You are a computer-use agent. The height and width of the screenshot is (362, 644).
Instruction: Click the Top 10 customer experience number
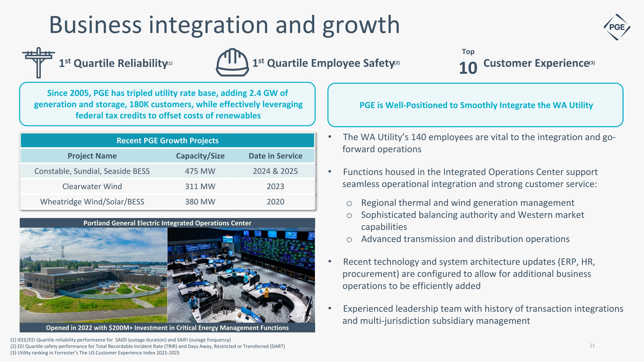point(468,68)
